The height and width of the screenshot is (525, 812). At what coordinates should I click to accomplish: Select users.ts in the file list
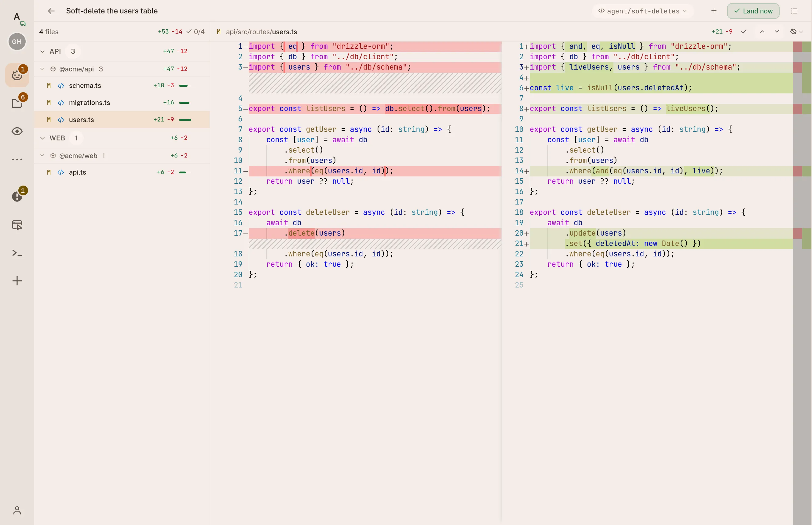pos(122,120)
